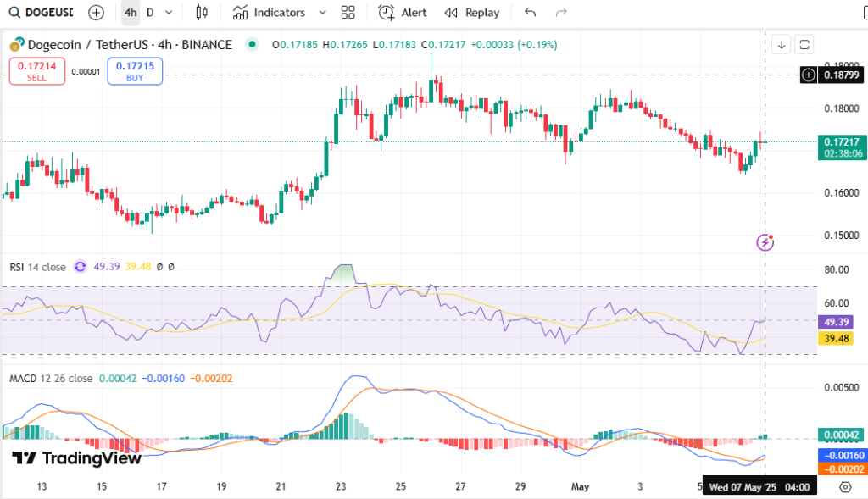The image size is (868, 499).
Task: Add order at 0.18799 with plus icon
Action: click(809, 75)
